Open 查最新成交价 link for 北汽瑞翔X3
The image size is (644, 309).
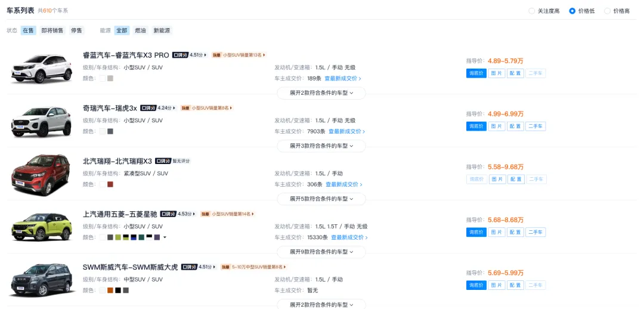tap(344, 184)
